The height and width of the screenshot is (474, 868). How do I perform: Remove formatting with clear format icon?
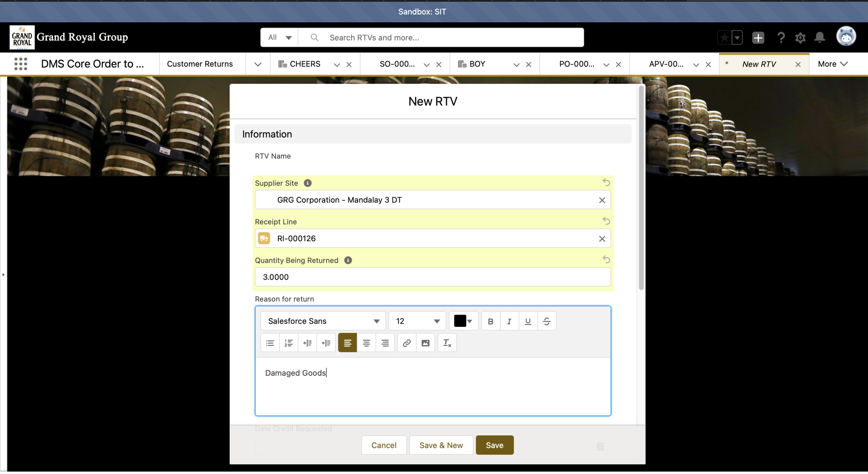[447, 343]
